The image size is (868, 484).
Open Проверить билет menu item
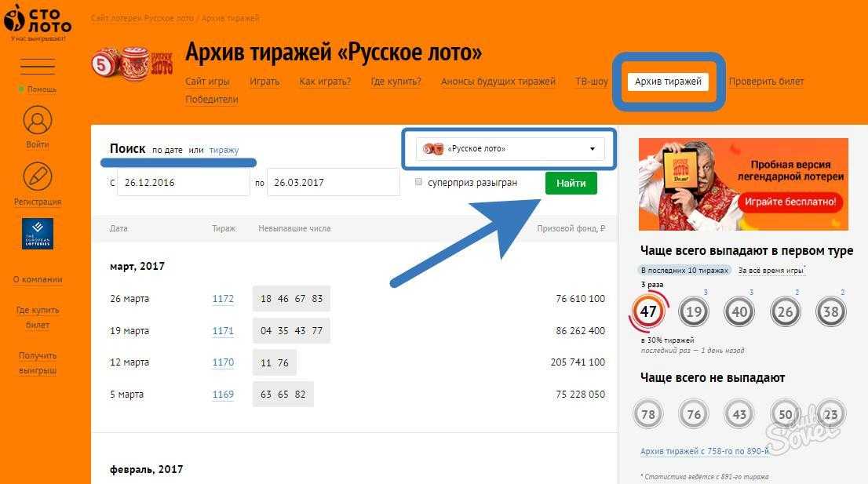[x=766, y=82]
